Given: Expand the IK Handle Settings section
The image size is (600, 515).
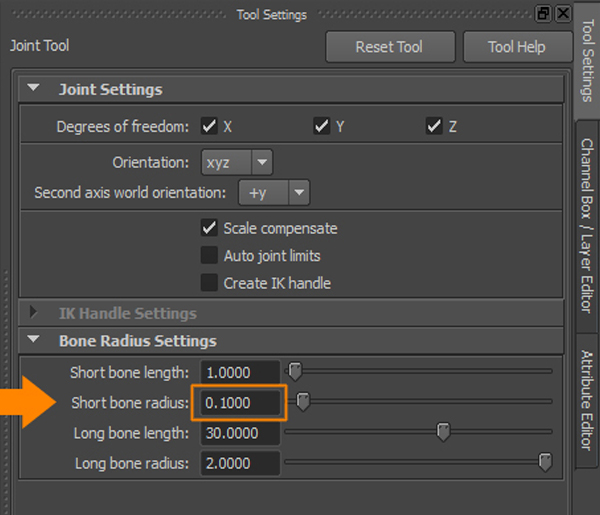Looking at the screenshot, I should tap(34, 313).
